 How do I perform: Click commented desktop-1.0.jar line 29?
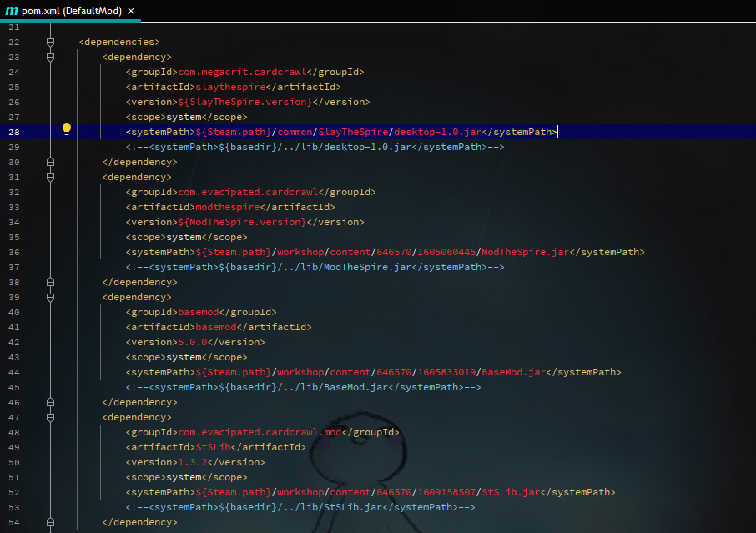(x=315, y=147)
